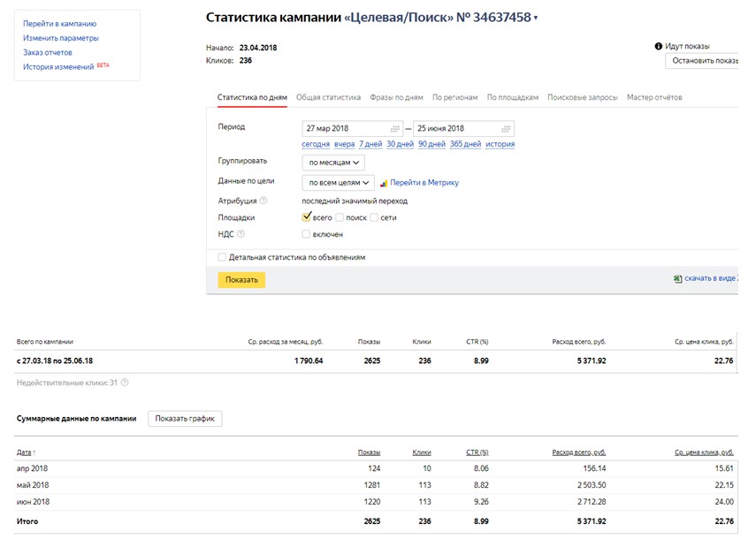Open the 'по всем целям' dropdown
This screenshot has width=756, height=547.
click(338, 183)
